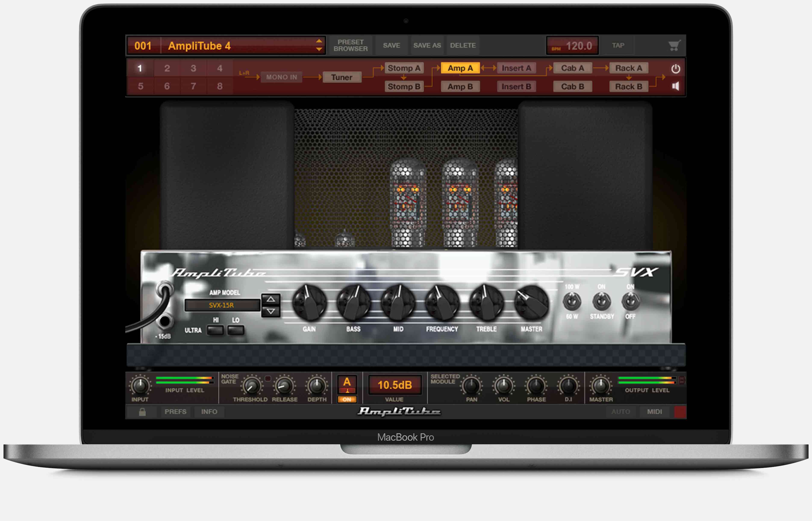Image resolution: width=812 pixels, height=521 pixels.
Task: Step preset up with top arrow
Action: [319, 41]
